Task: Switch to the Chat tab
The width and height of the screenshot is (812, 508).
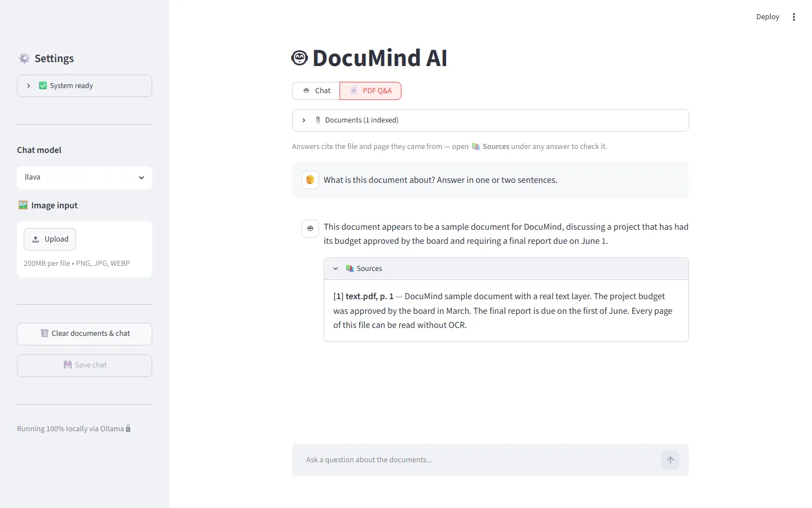Action: [x=316, y=91]
